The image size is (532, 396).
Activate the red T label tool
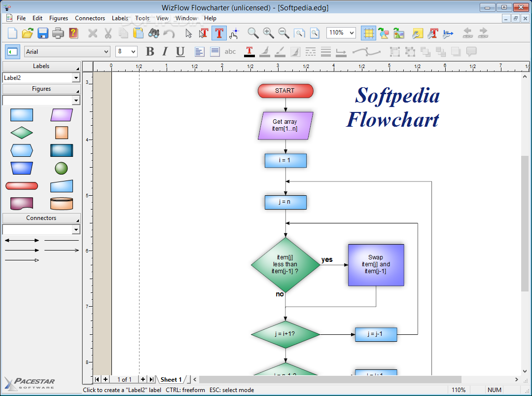219,33
